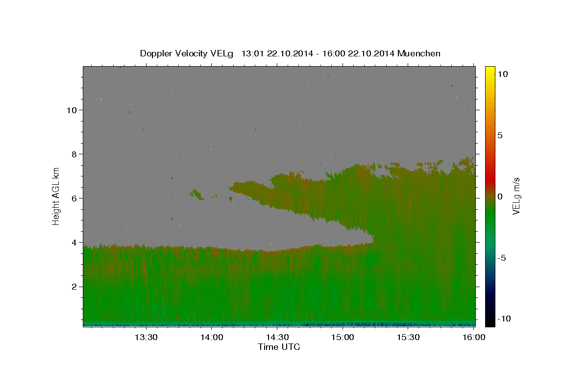Click the 15:00 time tick label
The width and height of the screenshot is (588, 392).
tap(343, 337)
